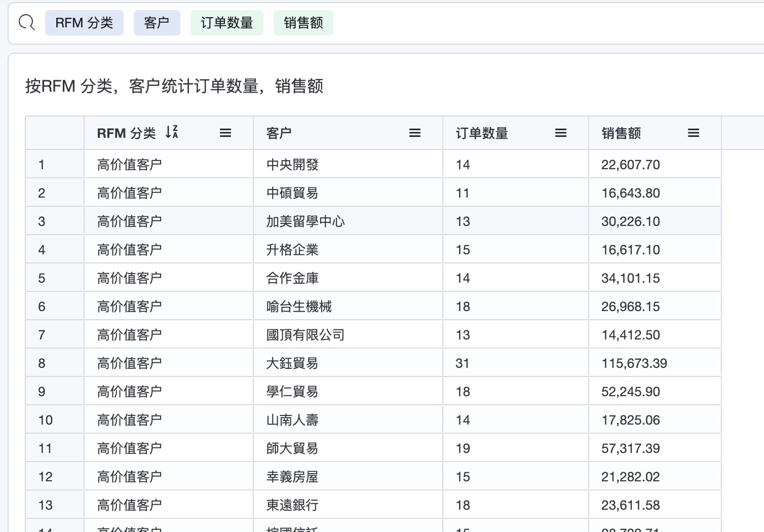This screenshot has height=532, width=764.
Task: Open the 销售额 column hamburger menu
Action: [x=694, y=133]
